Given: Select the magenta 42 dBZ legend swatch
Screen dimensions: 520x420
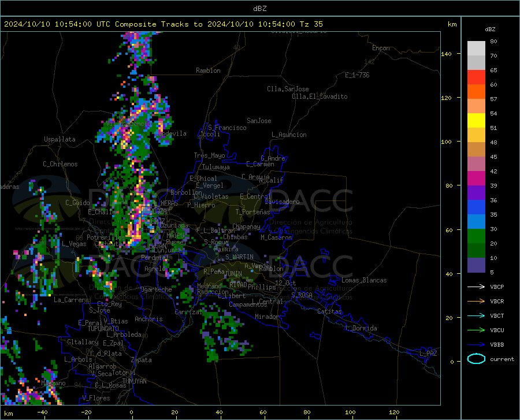Looking at the screenshot, I should 476,179.
